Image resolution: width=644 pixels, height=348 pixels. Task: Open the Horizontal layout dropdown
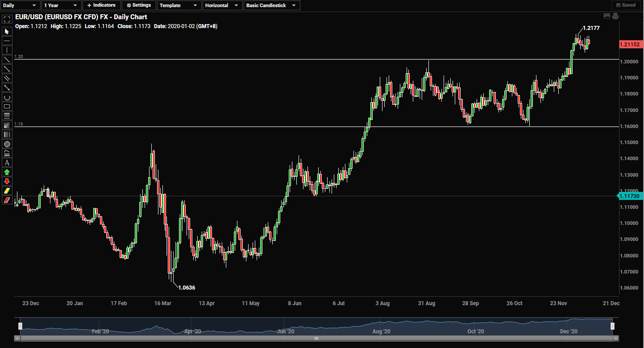click(x=222, y=5)
